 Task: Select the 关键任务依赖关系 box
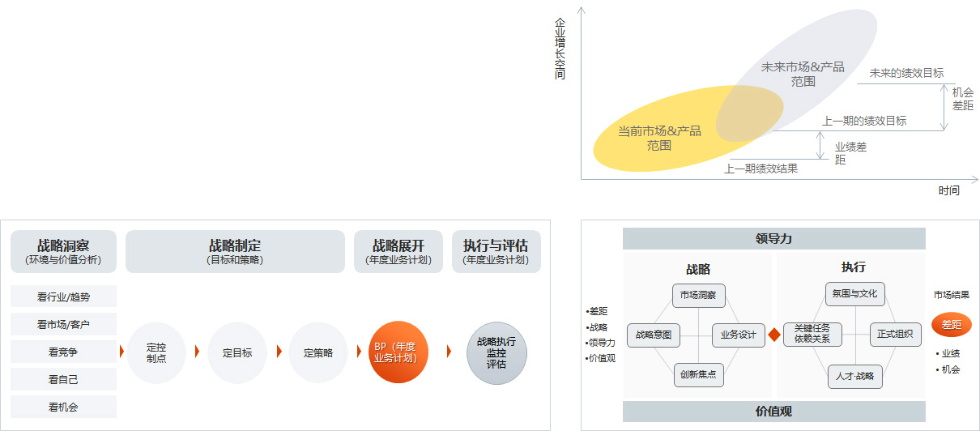coord(812,334)
